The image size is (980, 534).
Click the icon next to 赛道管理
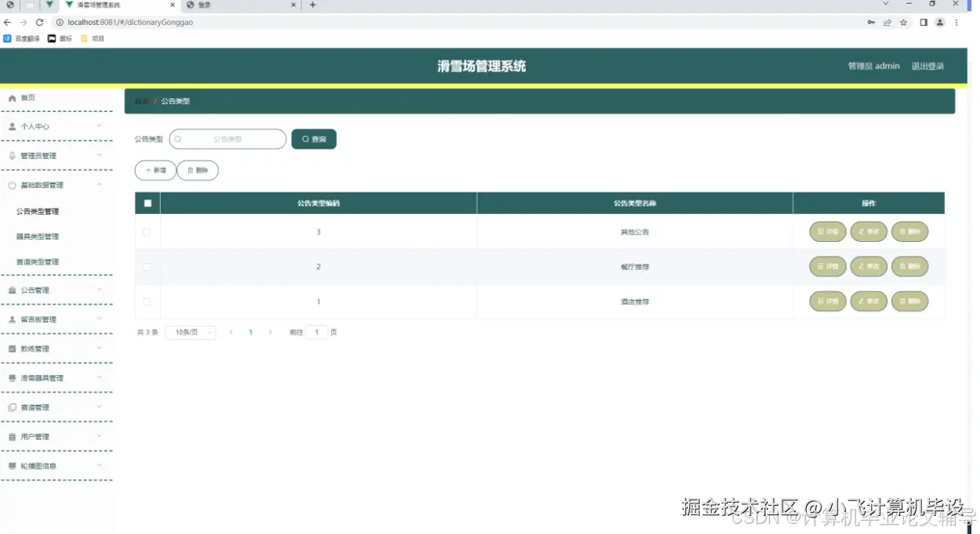13,407
